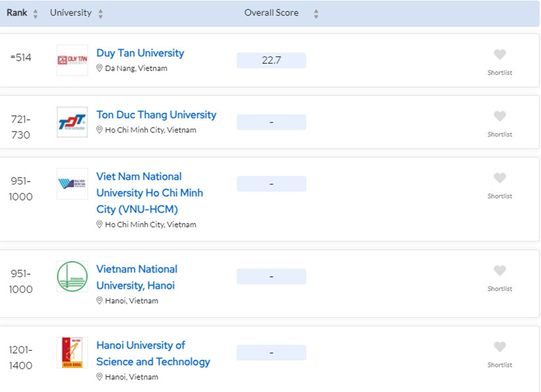The height and width of the screenshot is (392, 541).
Task: Shortlist Vietnam National University, Hanoi
Action: (x=499, y=271)
